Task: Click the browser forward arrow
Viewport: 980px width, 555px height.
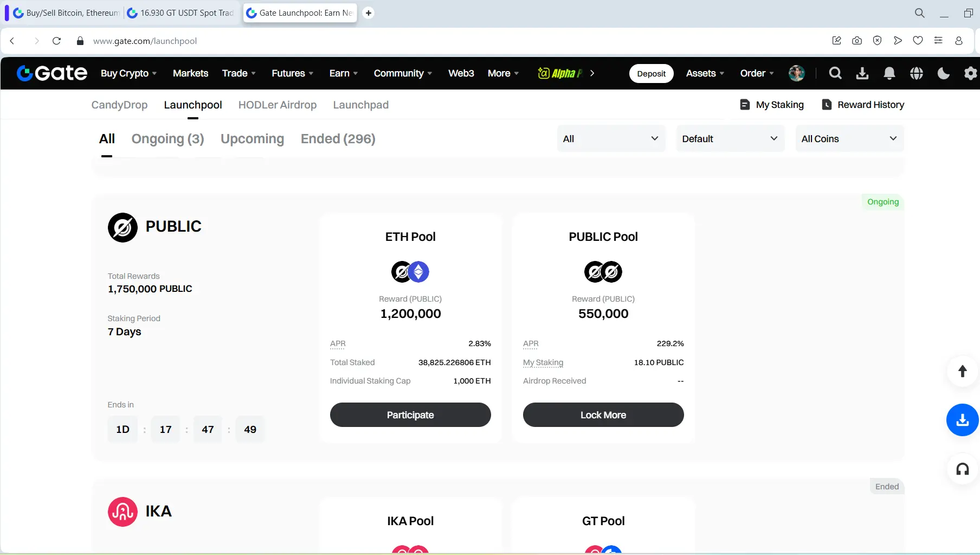Action: (x=36, y=41)
